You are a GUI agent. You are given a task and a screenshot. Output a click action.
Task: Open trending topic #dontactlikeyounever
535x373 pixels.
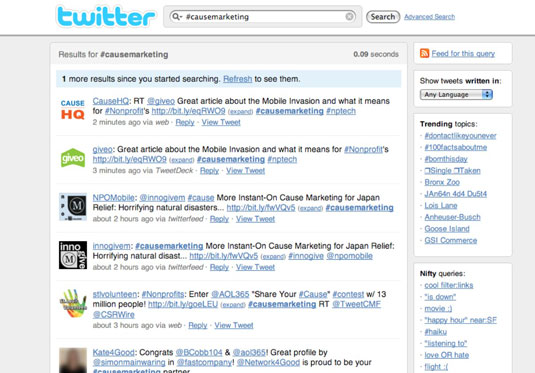(460, 136)
